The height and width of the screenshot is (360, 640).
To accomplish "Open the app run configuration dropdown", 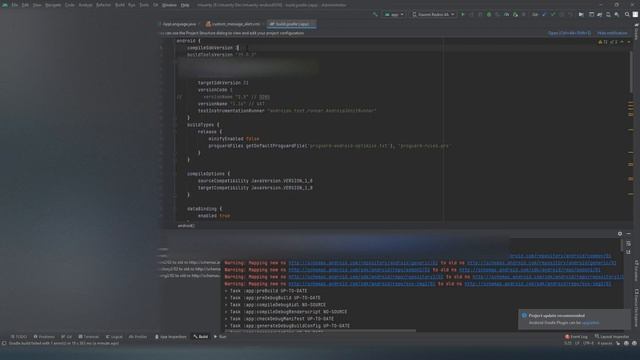I will point(394,15).
